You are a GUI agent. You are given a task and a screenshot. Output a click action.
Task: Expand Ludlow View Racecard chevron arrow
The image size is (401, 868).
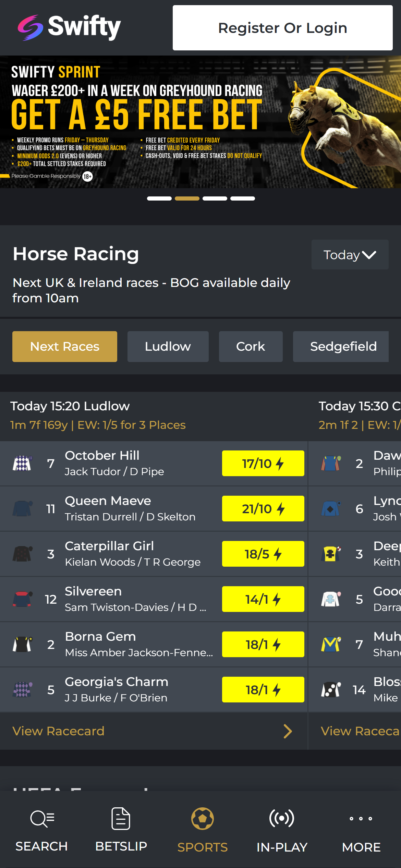288,731
